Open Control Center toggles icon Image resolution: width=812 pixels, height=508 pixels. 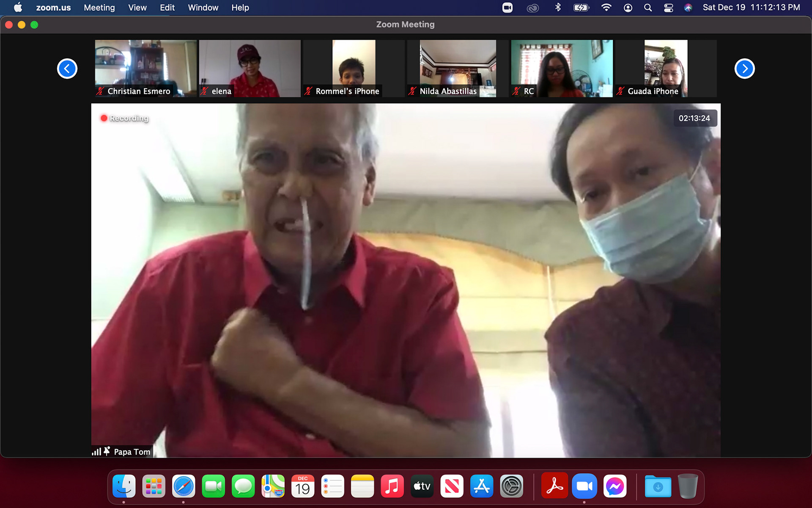click(x=668, y=8)
